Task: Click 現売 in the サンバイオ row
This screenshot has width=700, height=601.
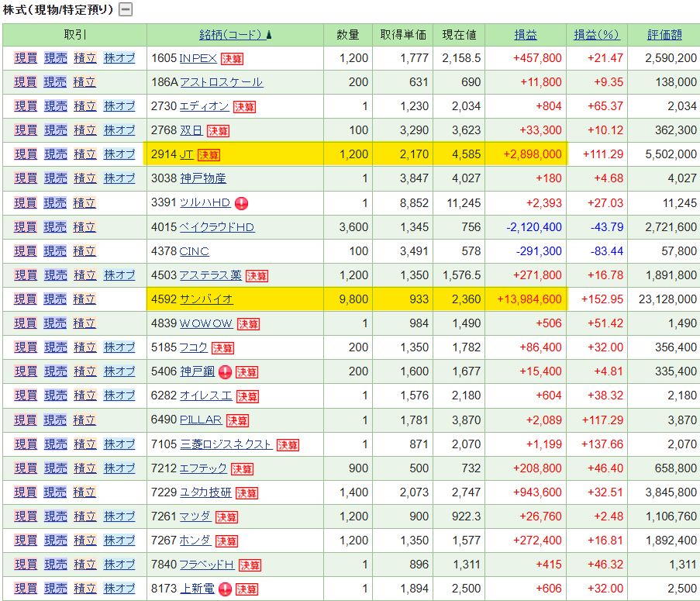Action: (x=55, y=300)
